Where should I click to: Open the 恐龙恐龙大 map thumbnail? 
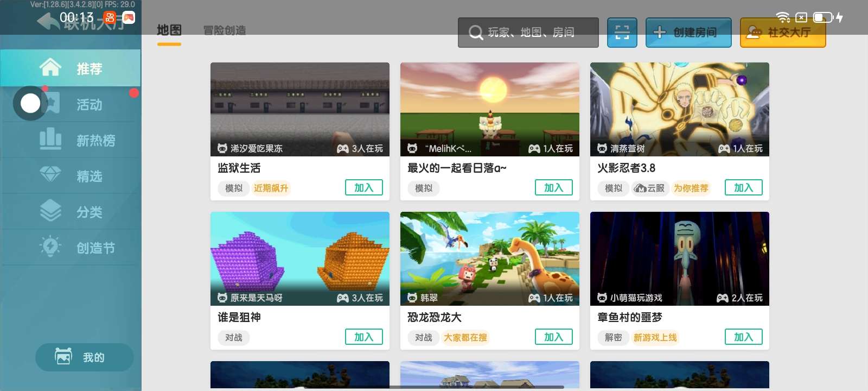[490, 258]
